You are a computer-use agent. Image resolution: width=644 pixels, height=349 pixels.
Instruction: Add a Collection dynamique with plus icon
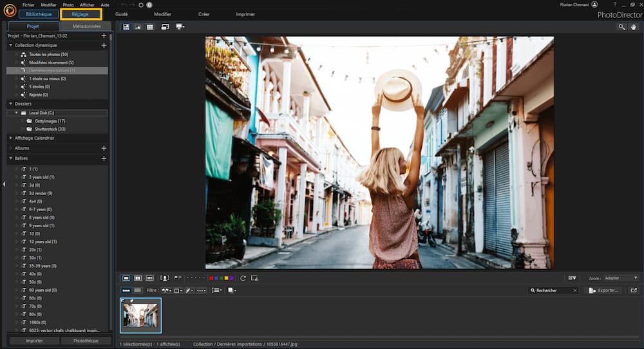tap(104, 45)
